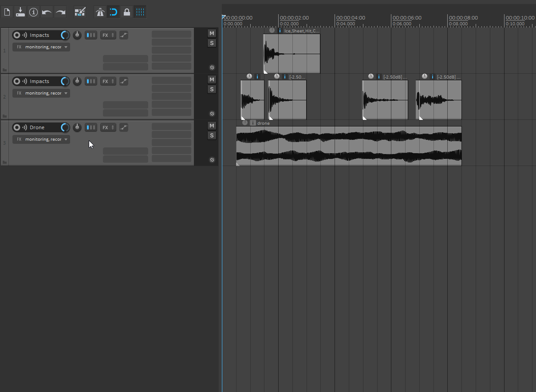This screenshot has height=392, width=536.
Task: Expand the monitoring, recor dropdown on the Drone track
Action: click(41, 139)
